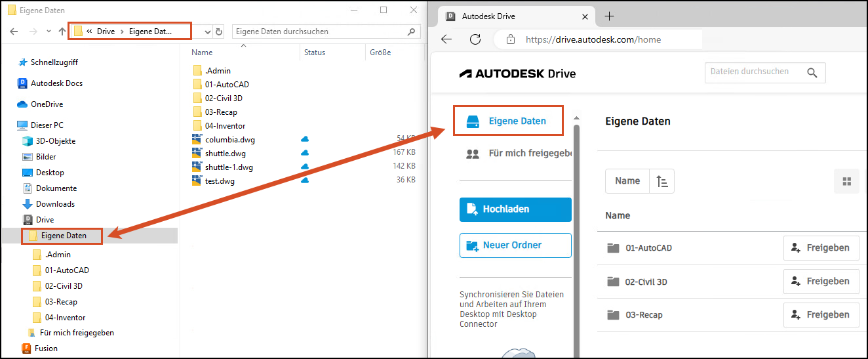Click the web search magnifier icon
The width and height of the screenshot is (868, 359).
(812, 72)
